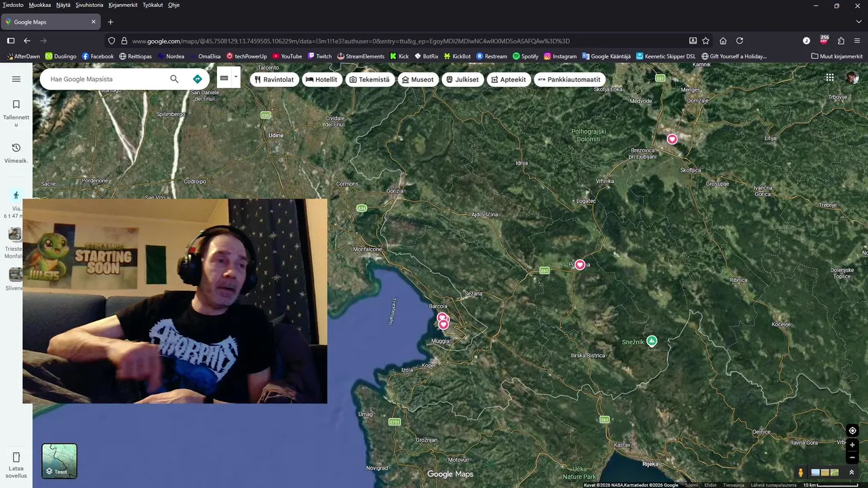Click the Hae Google Mapsista search field
The width and height of the screenshot is (868, 488).
(x=105, y=79)
